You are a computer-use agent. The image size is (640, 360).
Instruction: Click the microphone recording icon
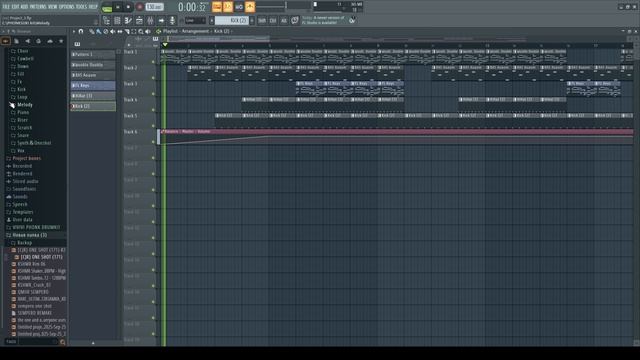click(x=172, y=20)
